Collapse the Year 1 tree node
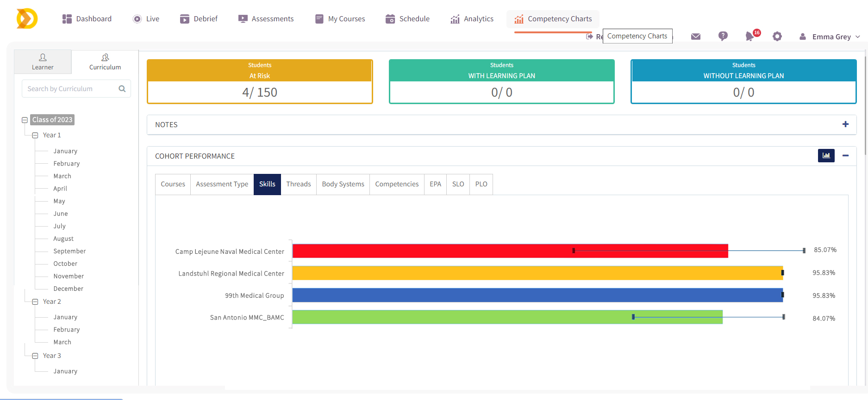Screen dimensions: 868x400 click(35, 135)
